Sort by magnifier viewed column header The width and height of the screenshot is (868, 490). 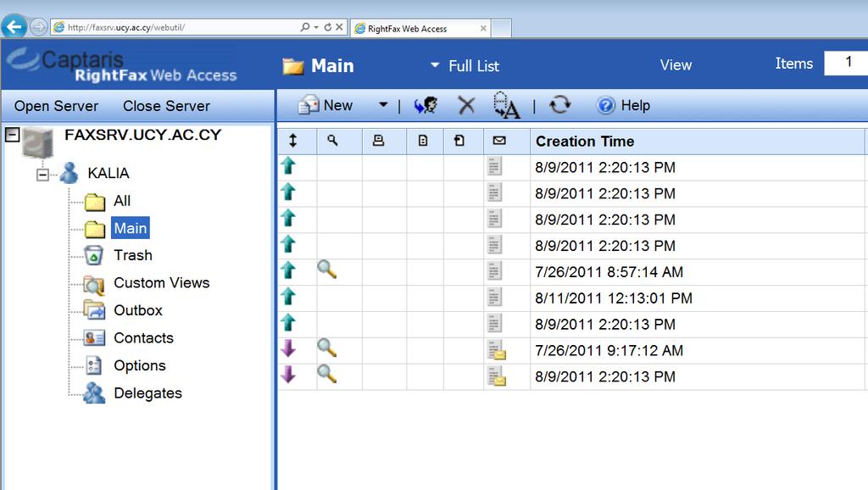tap(332, 141)
